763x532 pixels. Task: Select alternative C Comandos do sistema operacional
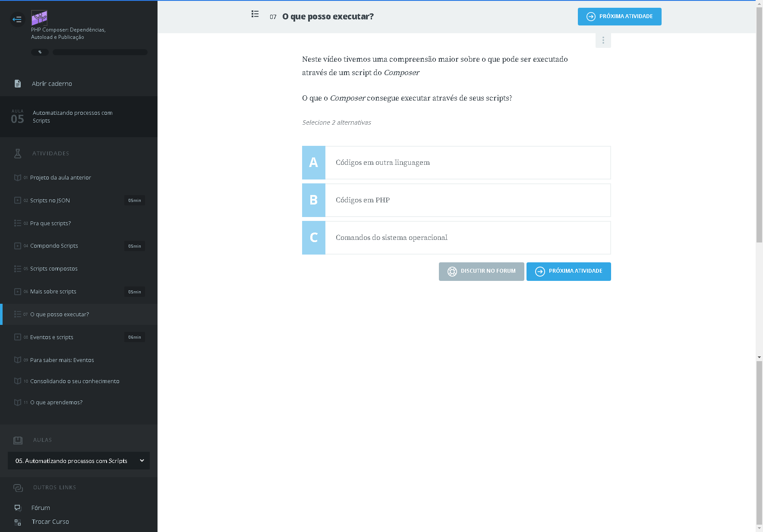456,238
